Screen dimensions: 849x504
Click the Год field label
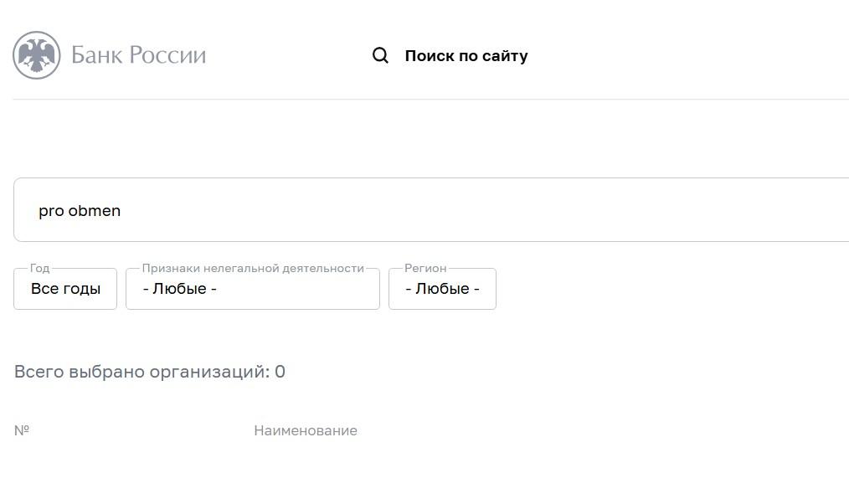(39, 268)
